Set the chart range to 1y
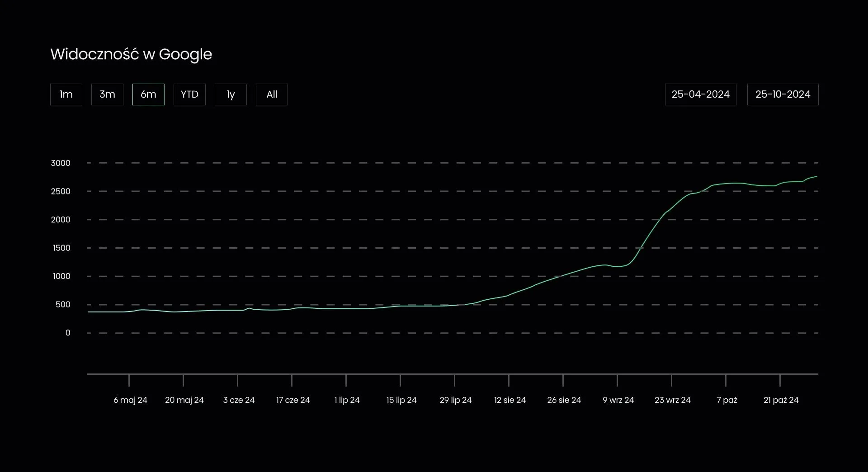 click(231, 94)
